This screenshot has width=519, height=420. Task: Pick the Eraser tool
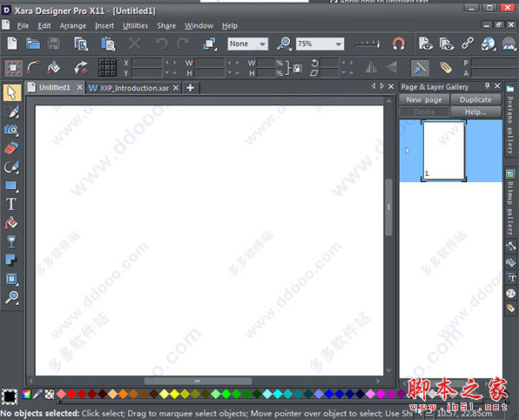click(x=11, y=148)
